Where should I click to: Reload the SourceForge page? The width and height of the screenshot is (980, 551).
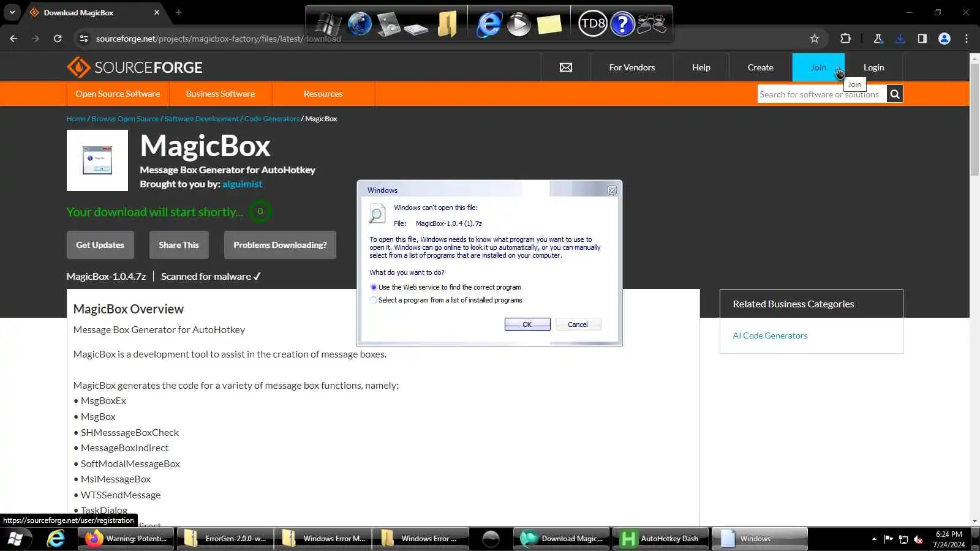point(58,39)
